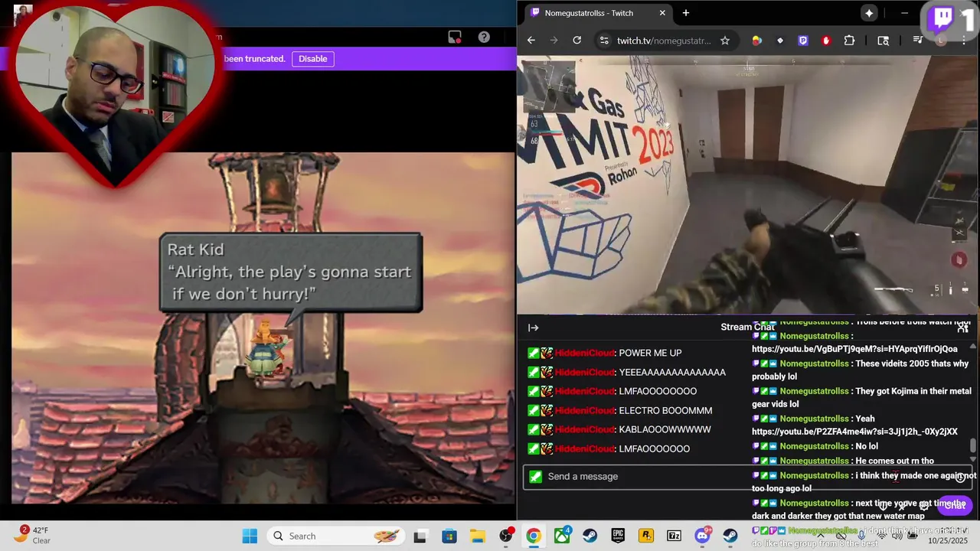Screen dimensions: 980x551
Task: Click the Chrome back arrow
Action: (x=531, y=41)
